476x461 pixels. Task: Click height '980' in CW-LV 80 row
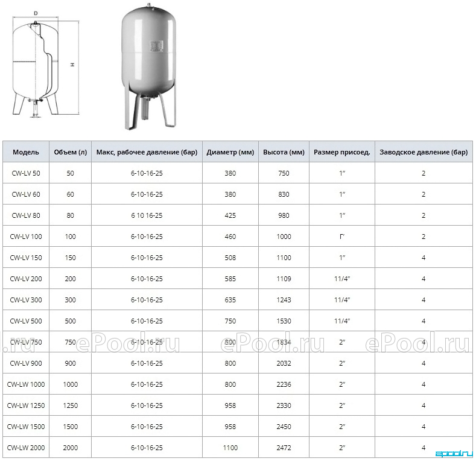284,215
